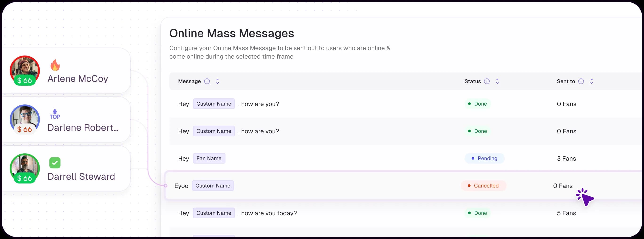Select the Arlene McCoy name

point(78,79)
